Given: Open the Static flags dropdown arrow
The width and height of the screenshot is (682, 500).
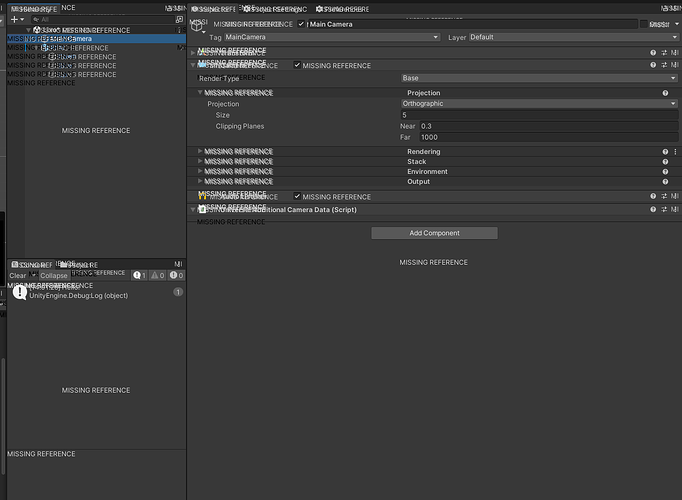Looking at the screenshot, I should tap(677, 24).
